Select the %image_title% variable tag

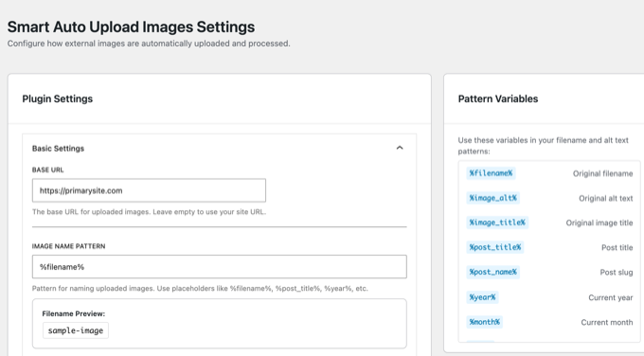pyautogui.click(x=497, y=222)
